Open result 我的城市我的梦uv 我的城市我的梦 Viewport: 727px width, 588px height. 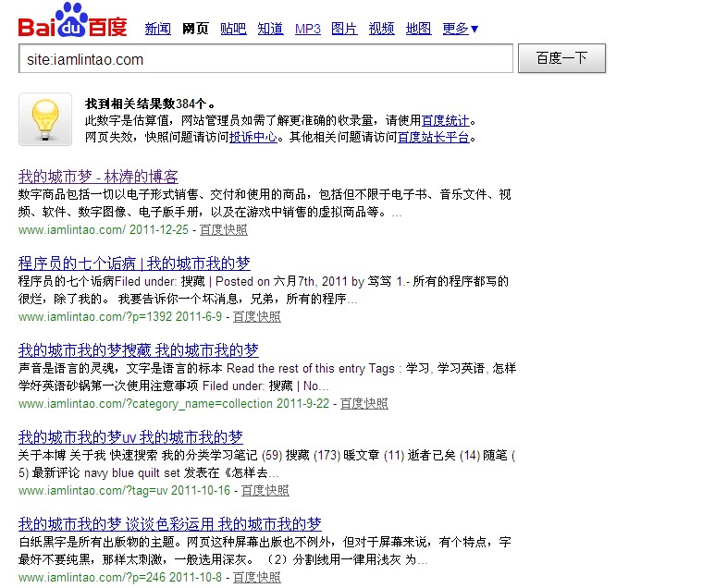click(x=130, y=437)
